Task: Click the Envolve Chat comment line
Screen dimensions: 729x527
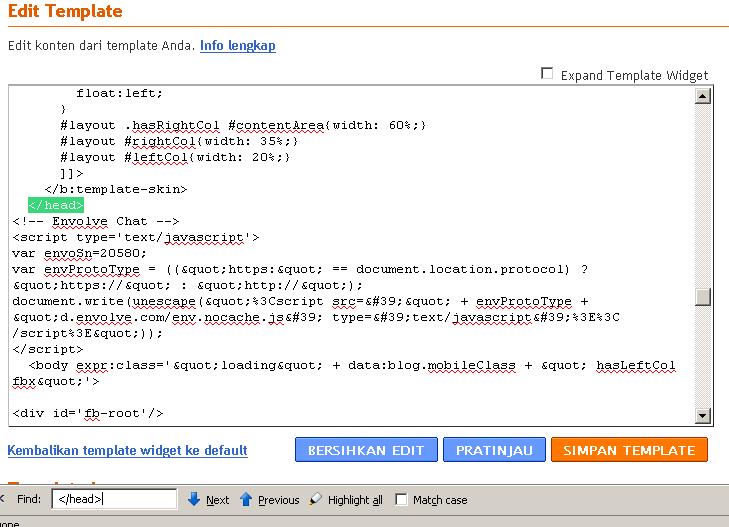Action: 96,221
